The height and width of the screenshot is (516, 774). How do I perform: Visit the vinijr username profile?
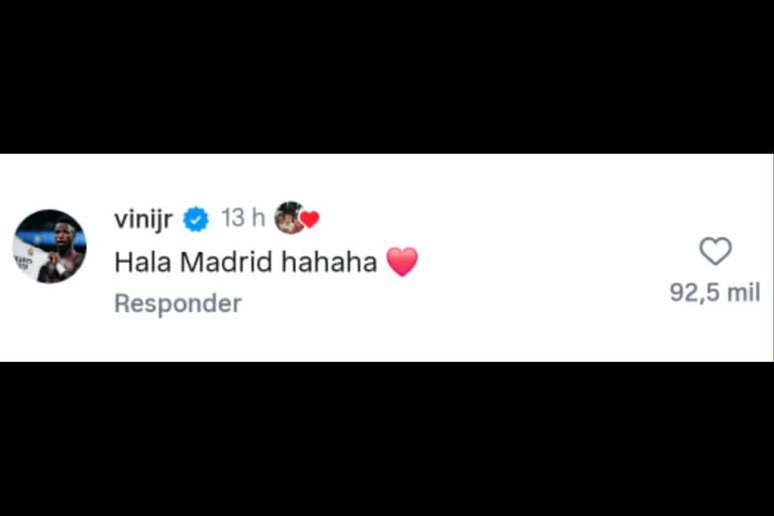143,218
